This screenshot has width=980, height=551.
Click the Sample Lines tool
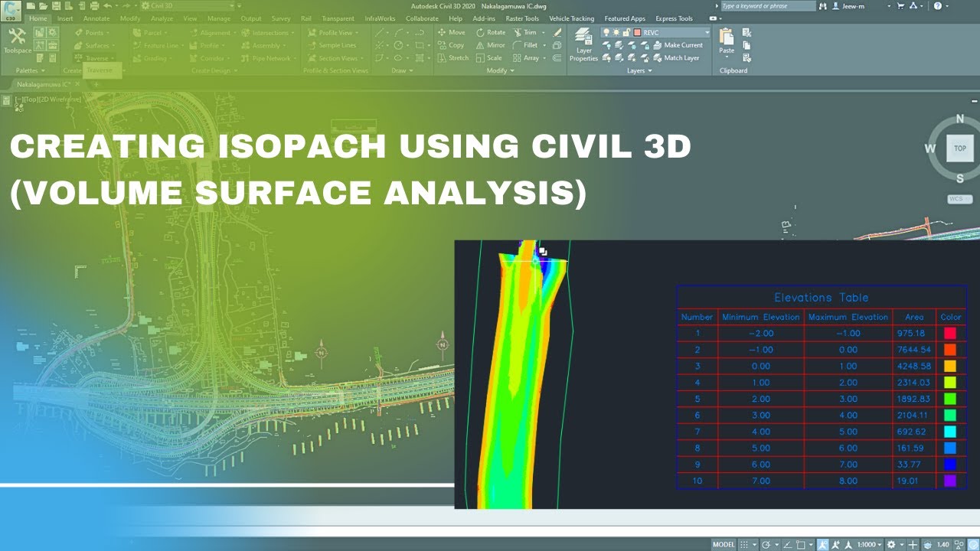click(x=331, y=45)
